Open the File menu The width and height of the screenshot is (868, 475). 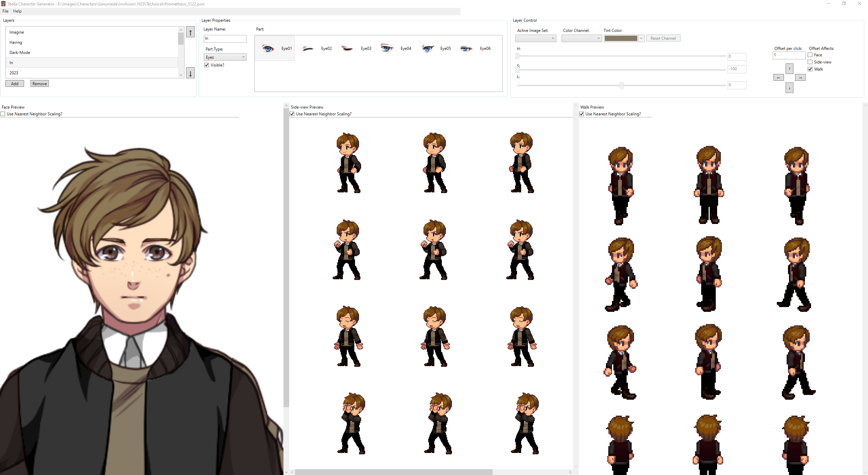coord(5,11)
